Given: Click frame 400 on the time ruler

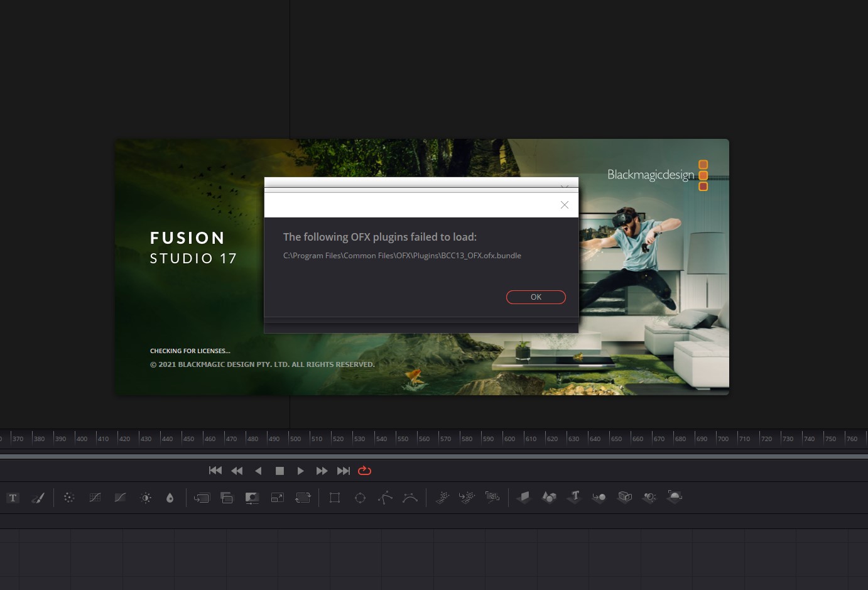Looking at the screenshot, I should pyautogui.click(x=82, y=439).
